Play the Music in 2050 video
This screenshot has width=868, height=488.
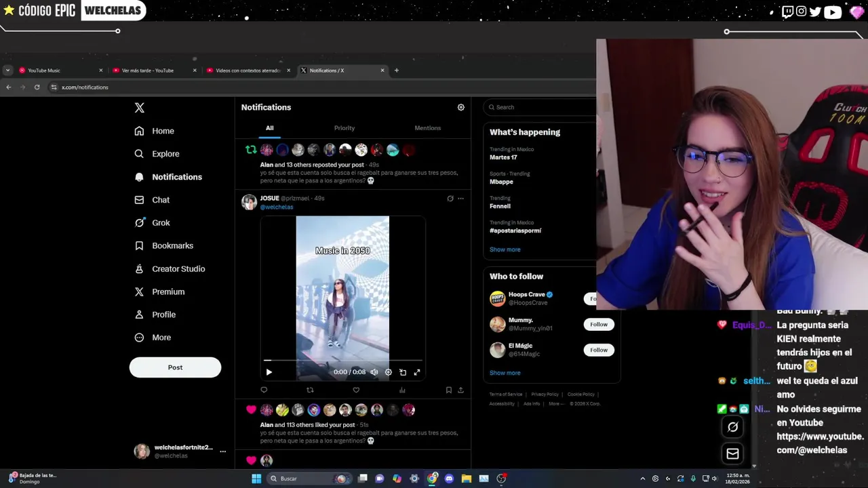pyautogui.click(x=269, y=372)
